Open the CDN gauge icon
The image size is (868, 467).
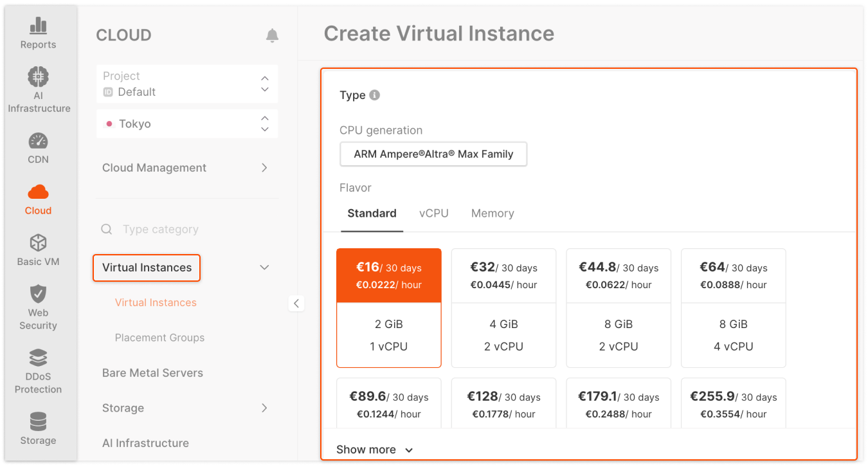(x=38, y=140)
